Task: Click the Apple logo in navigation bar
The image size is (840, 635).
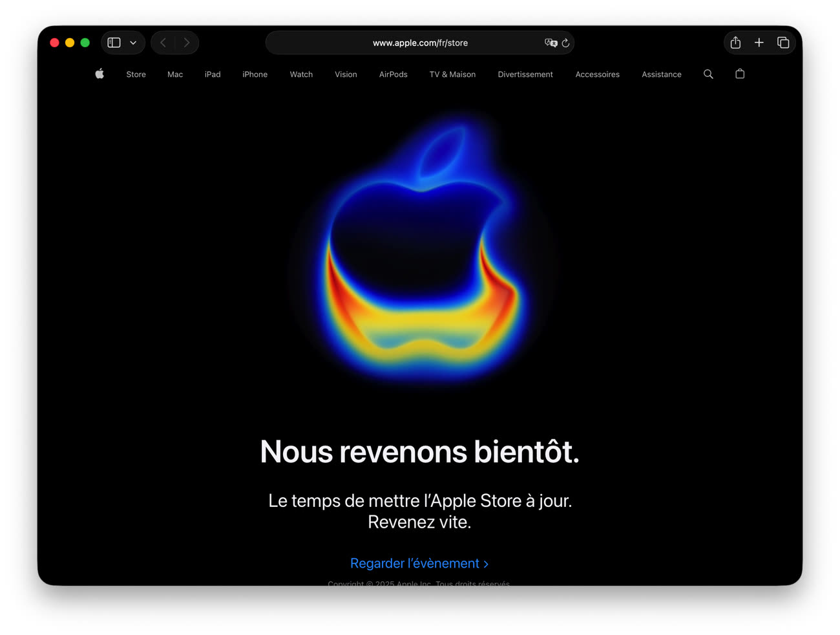Action: click(x=100, y=74)
